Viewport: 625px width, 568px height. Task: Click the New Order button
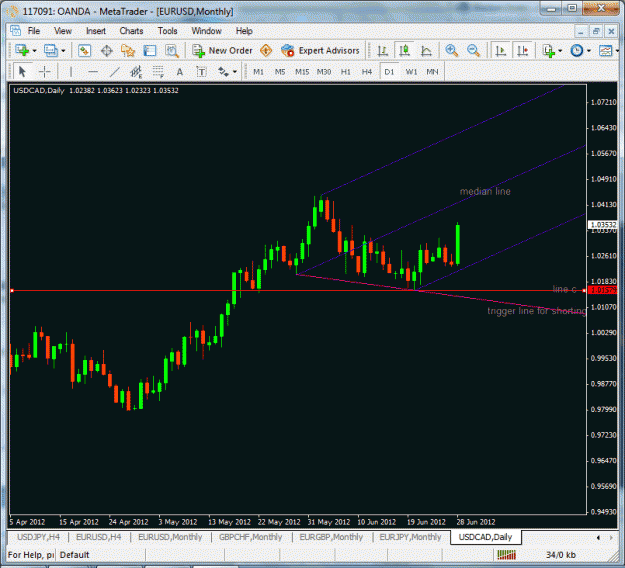tap(222, 51)
